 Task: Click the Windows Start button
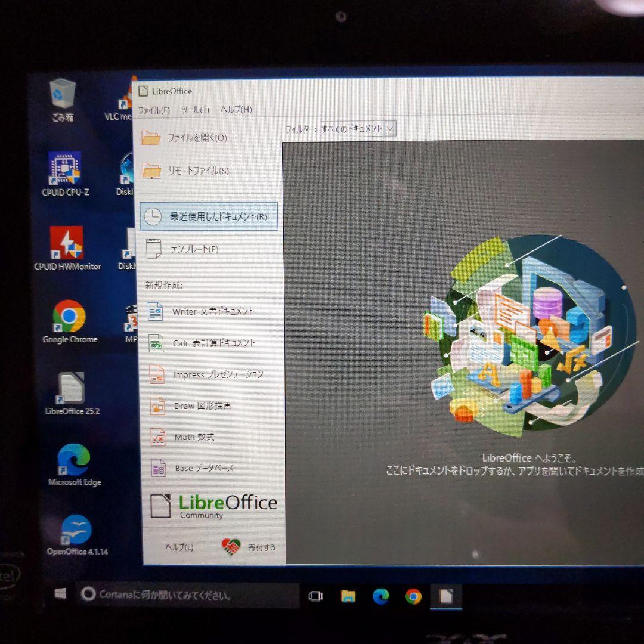(x=60, y=593)
